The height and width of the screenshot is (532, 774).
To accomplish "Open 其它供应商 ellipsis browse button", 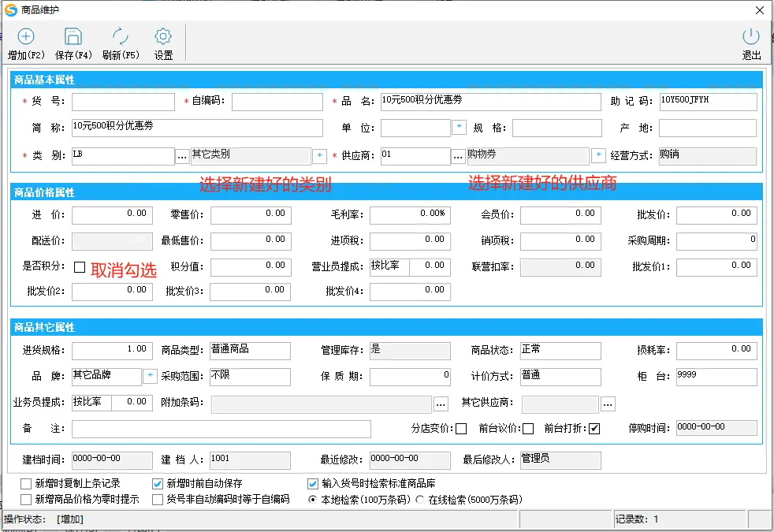I will [608, 404].
